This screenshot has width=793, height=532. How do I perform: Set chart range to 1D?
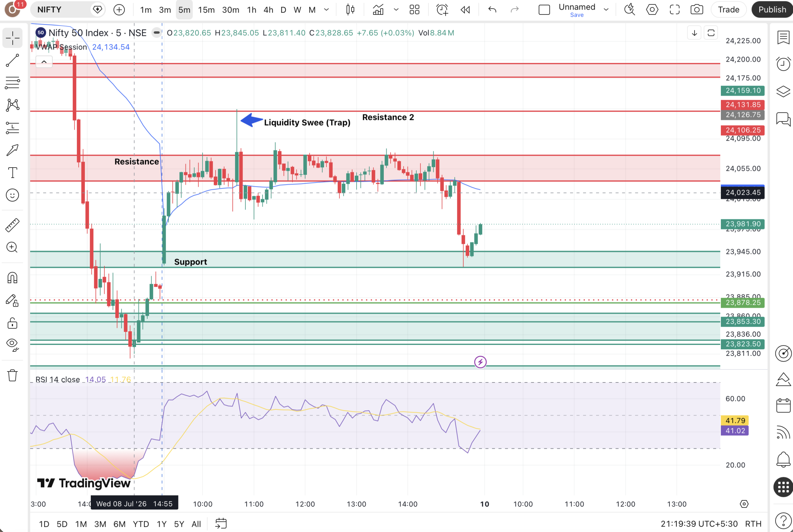44,524
